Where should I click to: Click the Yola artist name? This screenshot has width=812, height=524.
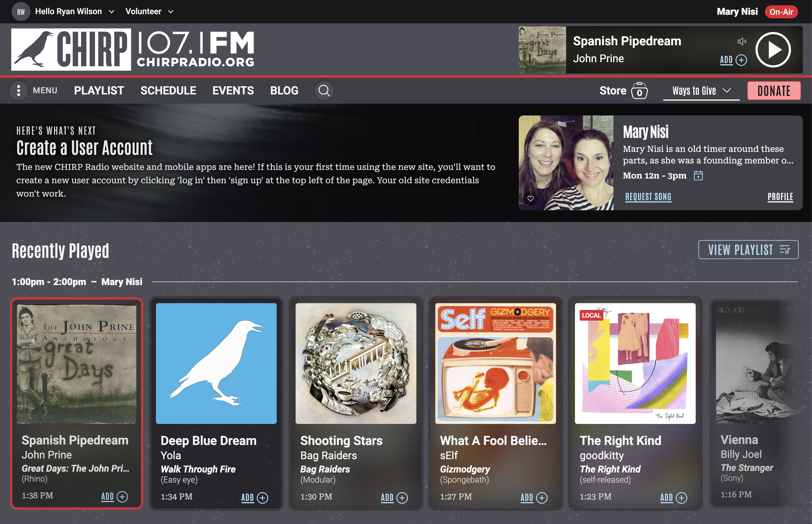pyautogui.click(x=171, y=455)
